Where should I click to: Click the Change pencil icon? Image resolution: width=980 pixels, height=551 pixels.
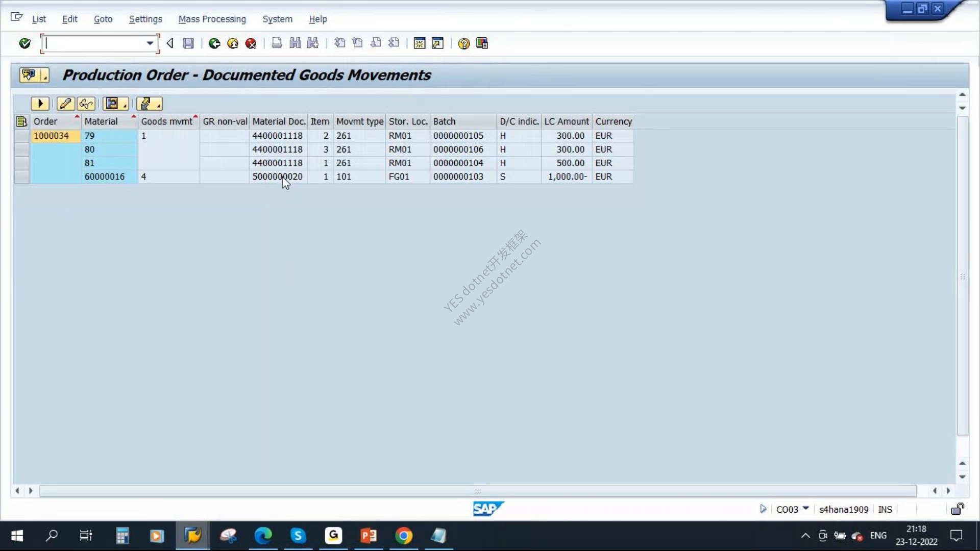coord(65,104)
